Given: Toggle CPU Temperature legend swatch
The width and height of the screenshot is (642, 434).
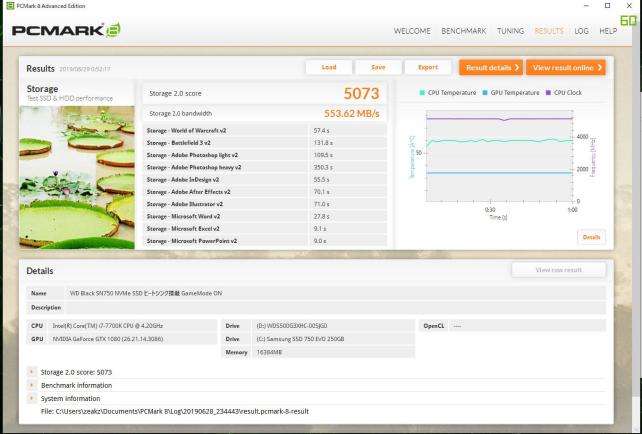Looking at the screenshot, I should (422, 93).
